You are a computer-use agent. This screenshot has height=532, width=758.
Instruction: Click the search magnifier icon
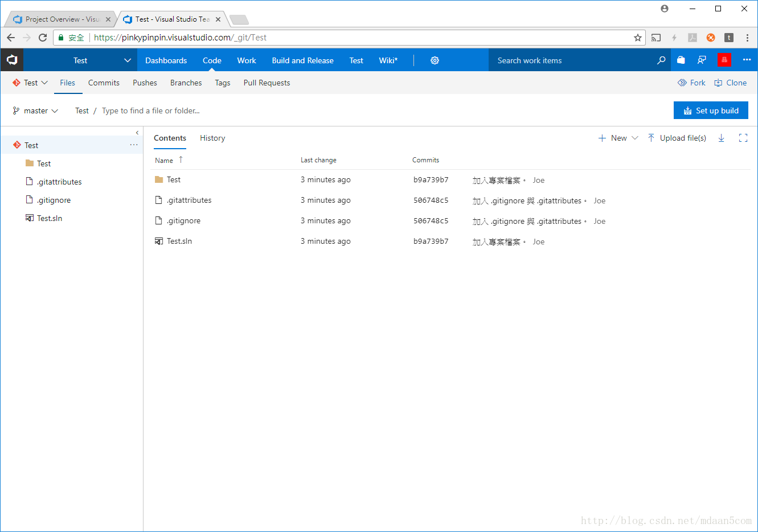(661, 60)
